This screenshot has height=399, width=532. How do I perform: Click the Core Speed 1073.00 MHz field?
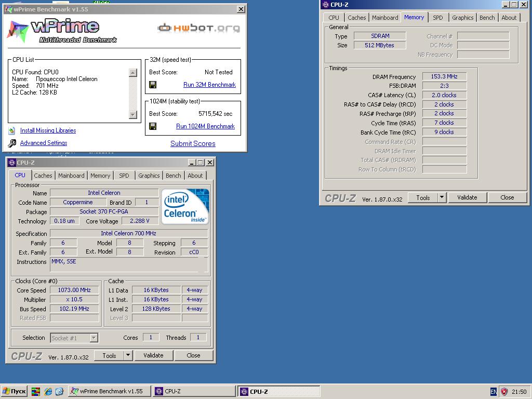74,290
